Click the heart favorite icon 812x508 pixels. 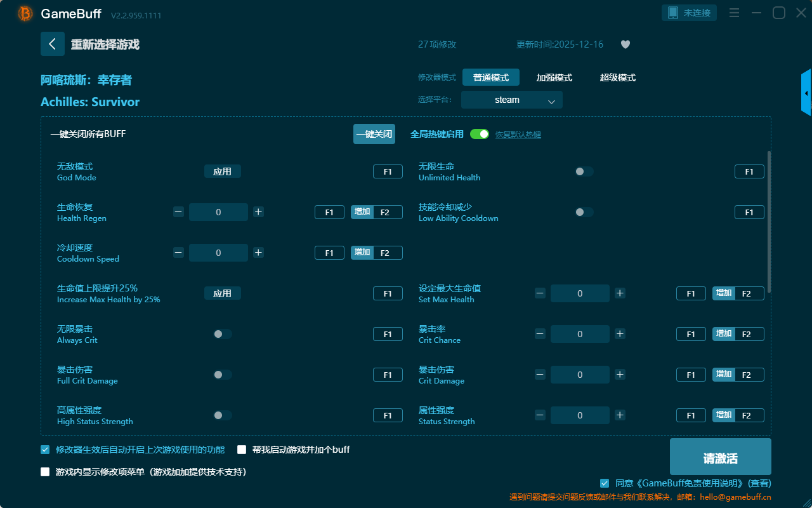625,44
